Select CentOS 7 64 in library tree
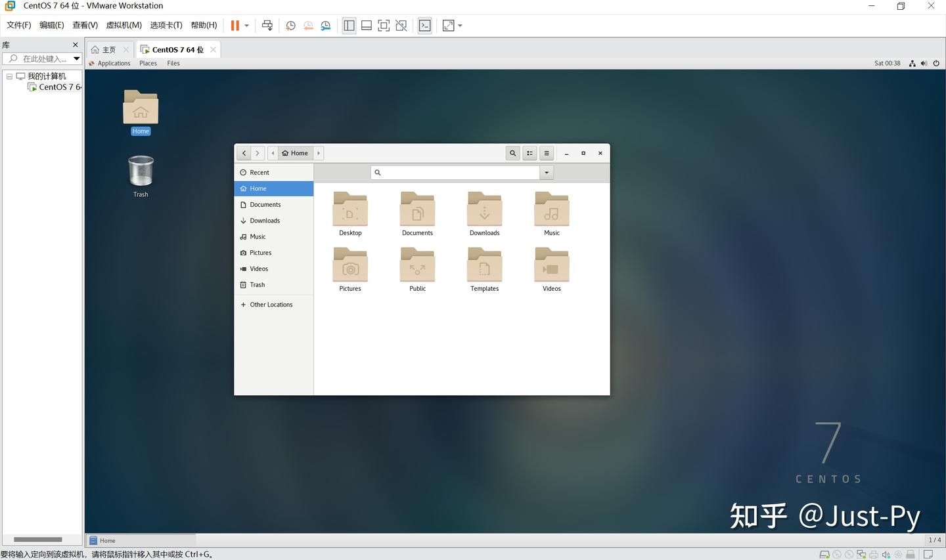This screenshot has height=560, width=946. 55,87
